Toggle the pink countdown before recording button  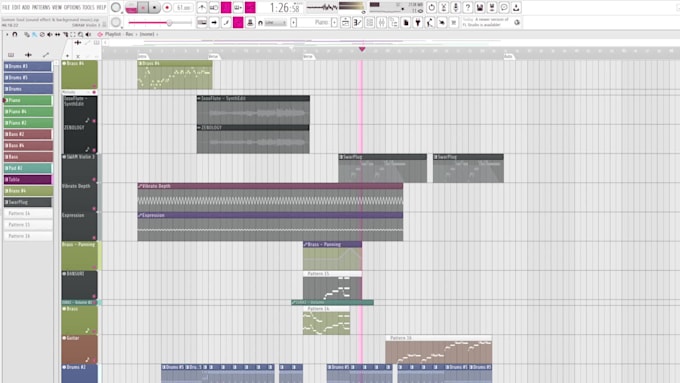tap(226, 7)
